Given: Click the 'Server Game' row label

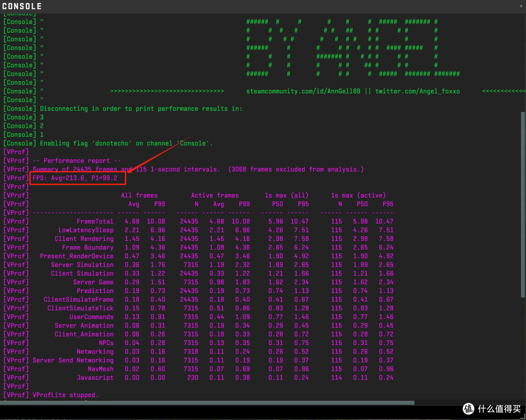Looking at the screenshot, I should pyautogui.click(x=93, y=282).
